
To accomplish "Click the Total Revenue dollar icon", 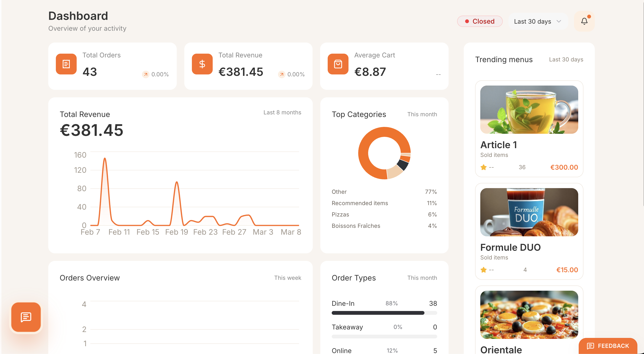I will [202, 64].
